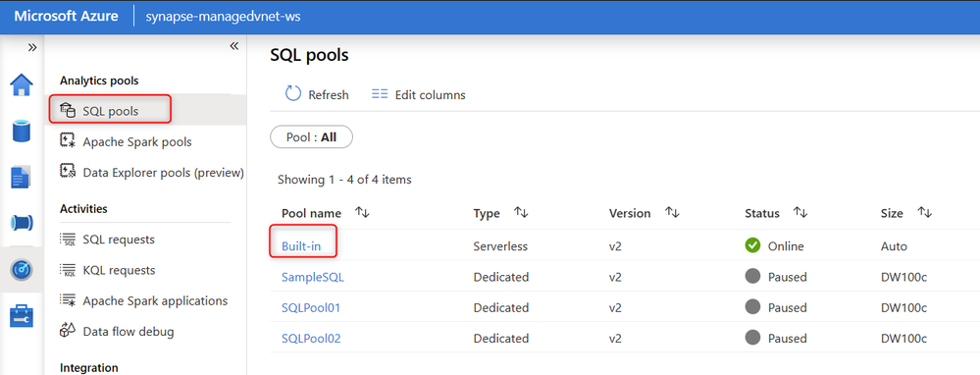Viewport: 980px width, 375px height.
Task: Open the SQLPool02 pool link
Action: pos(311,339)
